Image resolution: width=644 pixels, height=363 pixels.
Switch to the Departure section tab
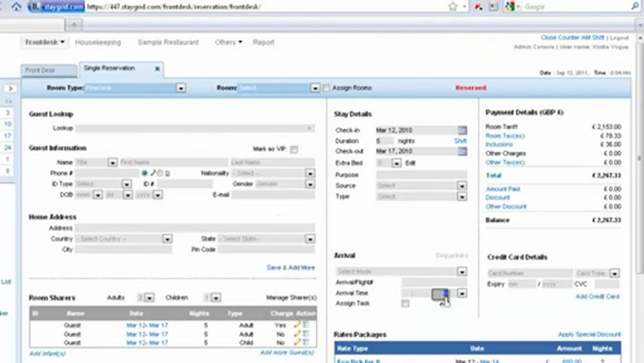(x=452, y=256)
